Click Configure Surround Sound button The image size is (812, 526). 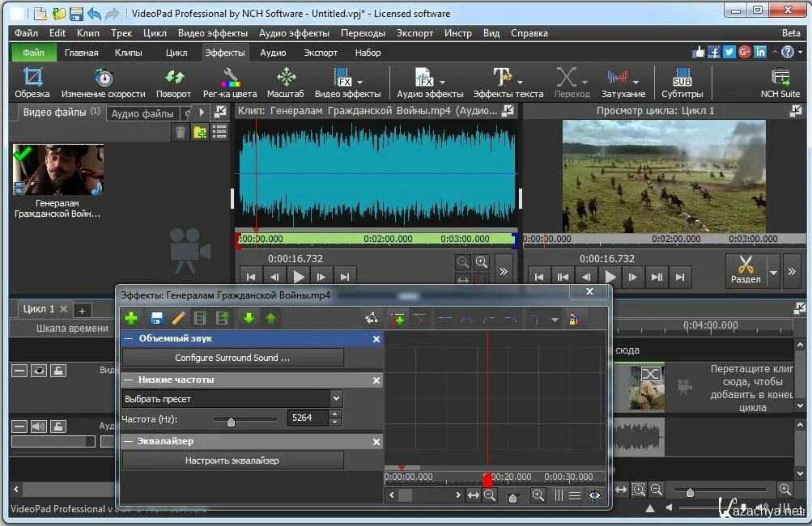coord(232,358)
